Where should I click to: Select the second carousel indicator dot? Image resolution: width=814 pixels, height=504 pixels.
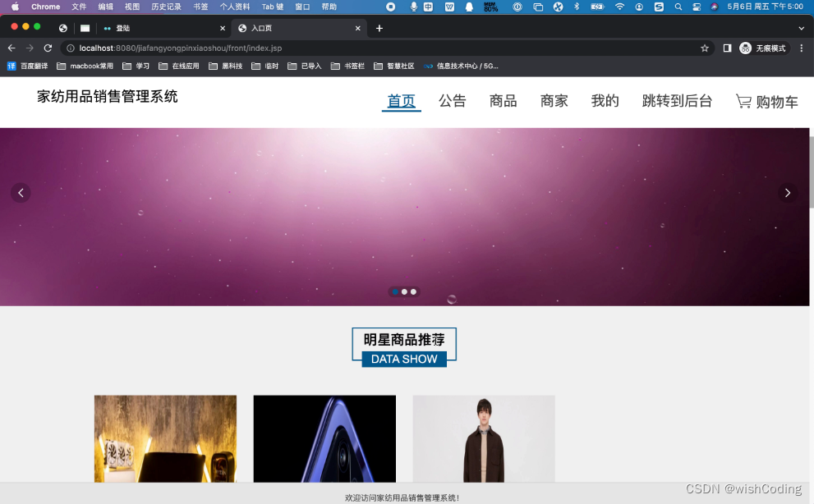(x=403, y=291)
